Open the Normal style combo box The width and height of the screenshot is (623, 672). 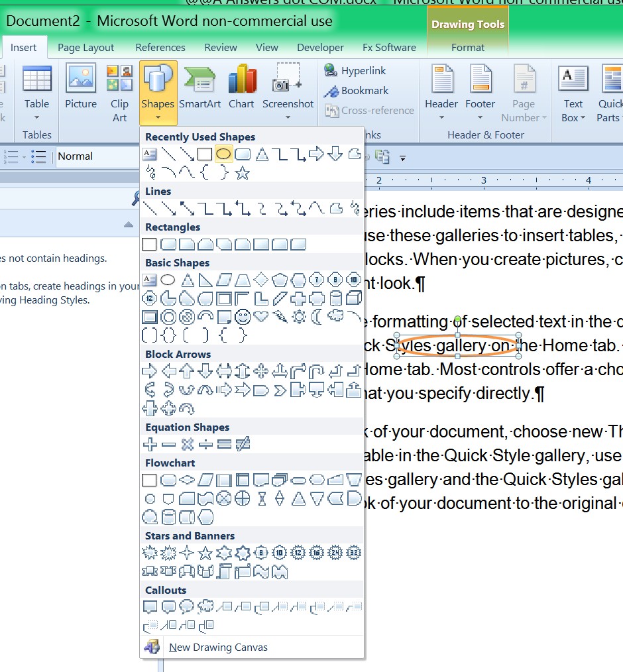tap(97, 156)
